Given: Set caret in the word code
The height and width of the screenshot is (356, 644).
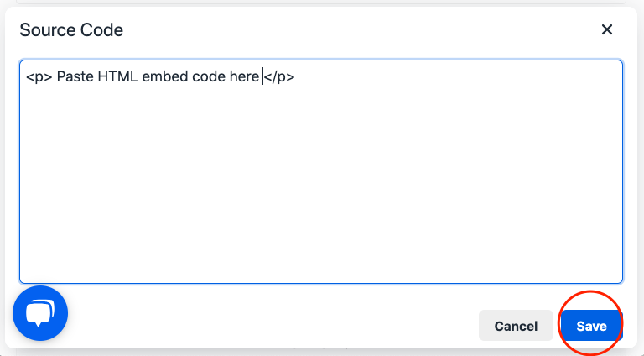Looking at the screenshot, I should pos(209,76).
